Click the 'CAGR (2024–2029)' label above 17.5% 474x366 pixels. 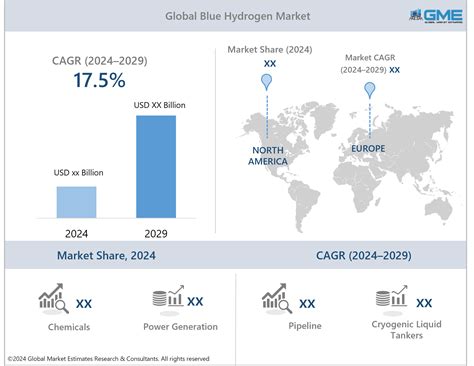coord(100,61)
